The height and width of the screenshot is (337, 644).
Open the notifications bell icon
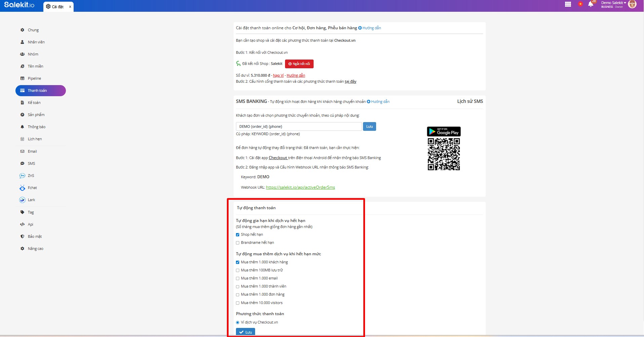tap(591, 4)
